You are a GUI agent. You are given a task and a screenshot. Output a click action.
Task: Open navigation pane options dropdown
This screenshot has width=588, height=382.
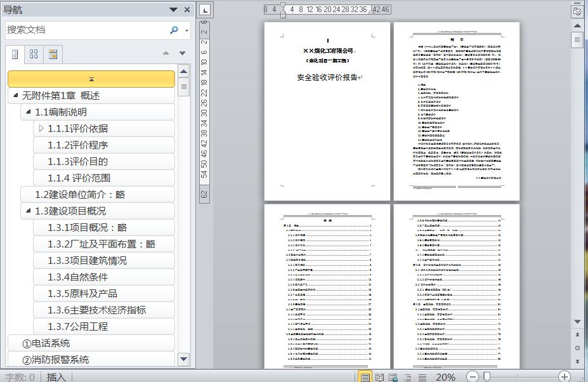tap(173, 10)
